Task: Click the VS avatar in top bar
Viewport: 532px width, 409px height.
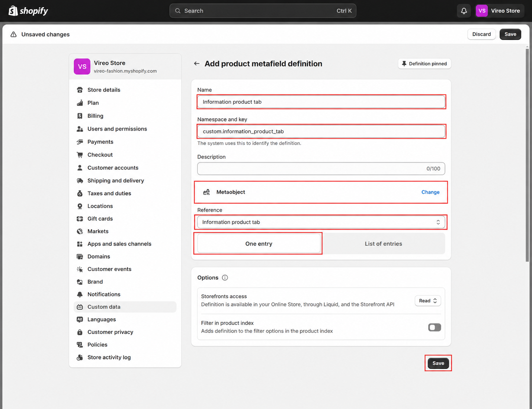Action: [x=482, y=11]
